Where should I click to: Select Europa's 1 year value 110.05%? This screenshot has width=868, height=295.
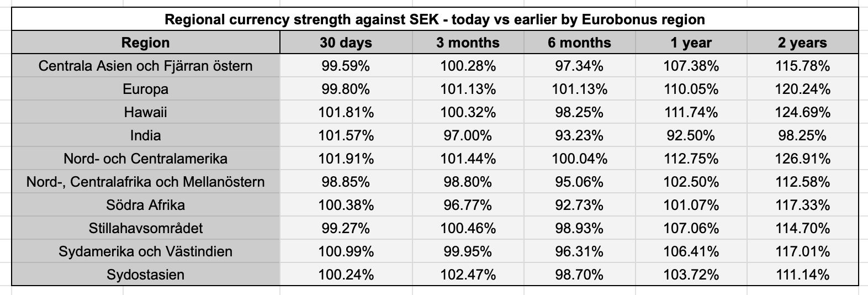pos(691,89)
